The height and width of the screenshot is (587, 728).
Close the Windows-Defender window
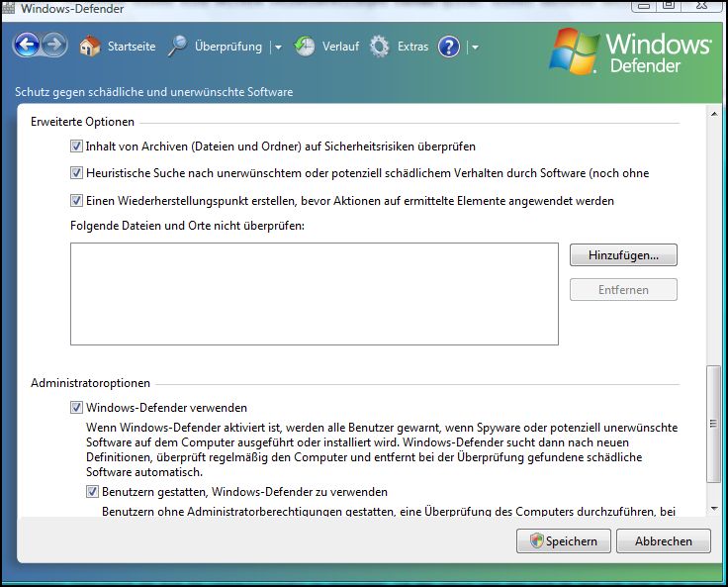[x=702, y=6]
